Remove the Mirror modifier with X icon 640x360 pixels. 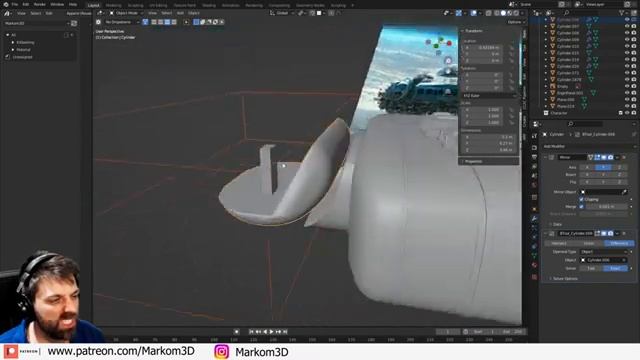pyautogui.click(x=624, y=157)
